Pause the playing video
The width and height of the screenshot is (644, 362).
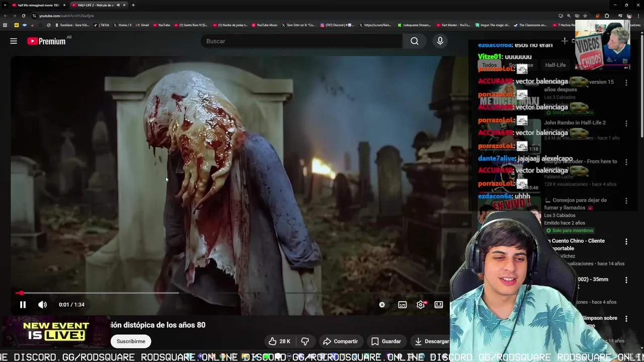pos(23,305)
